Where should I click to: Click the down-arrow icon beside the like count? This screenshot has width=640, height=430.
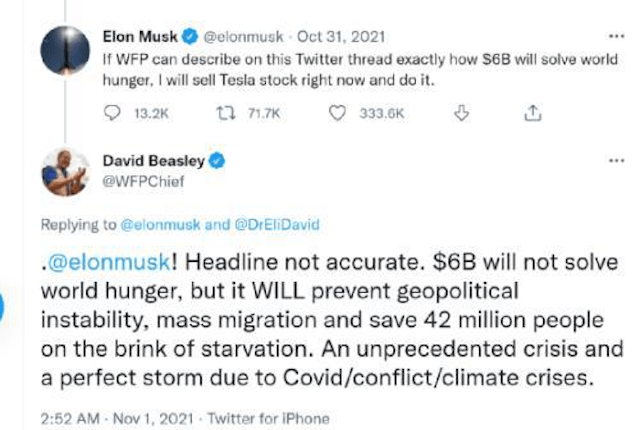coord(462,114)
